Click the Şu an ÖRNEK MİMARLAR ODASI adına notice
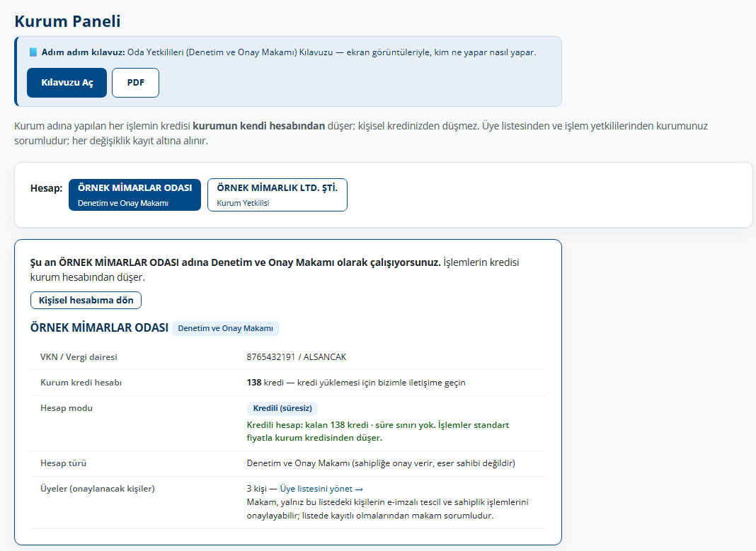The height and width of the screenshot is (551, 756). (275, 269)
